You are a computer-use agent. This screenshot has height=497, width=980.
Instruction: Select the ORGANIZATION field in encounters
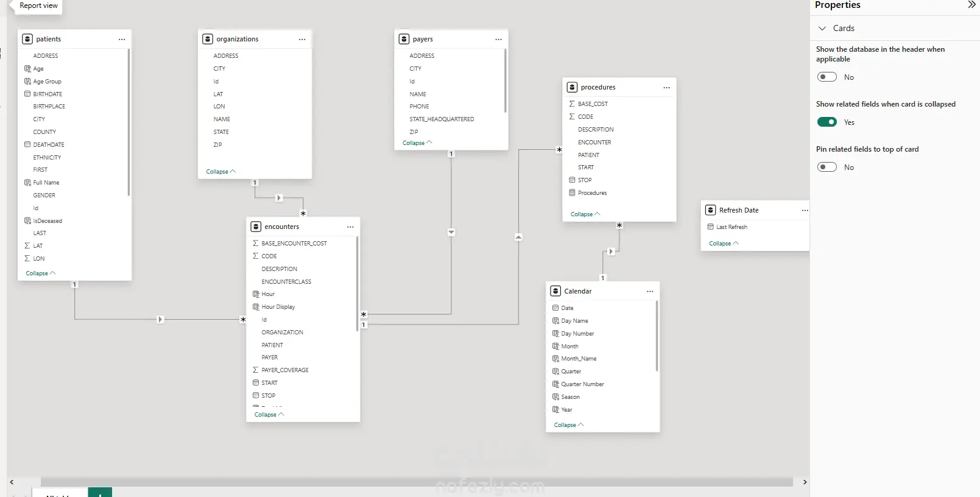[282, 333]
